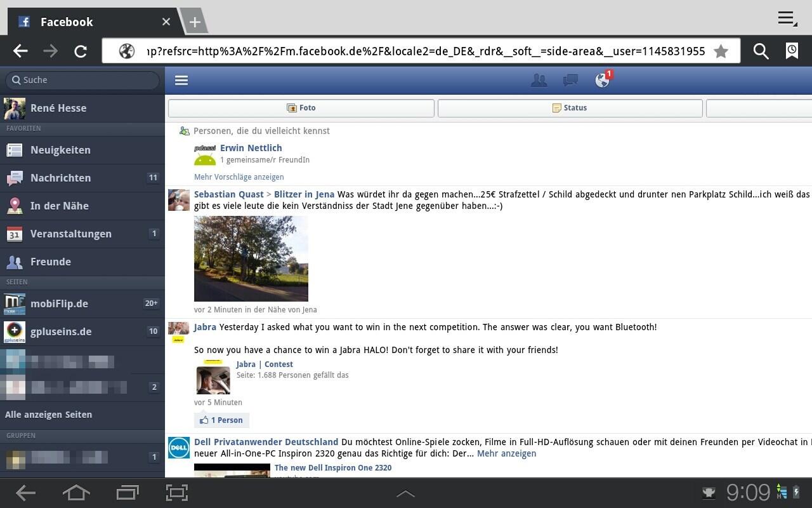
Task: Open Nachrichten in sidebar
Action: click(x=82, y=178)
